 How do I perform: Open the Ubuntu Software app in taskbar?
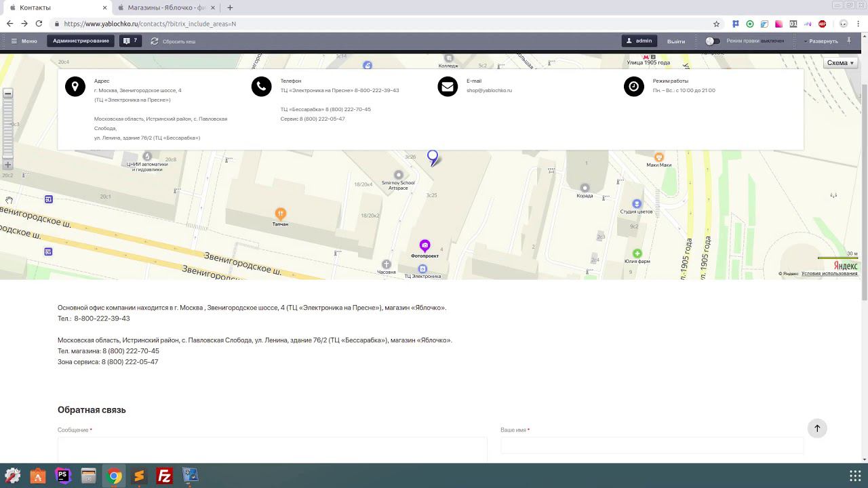[x=38, y=476]
